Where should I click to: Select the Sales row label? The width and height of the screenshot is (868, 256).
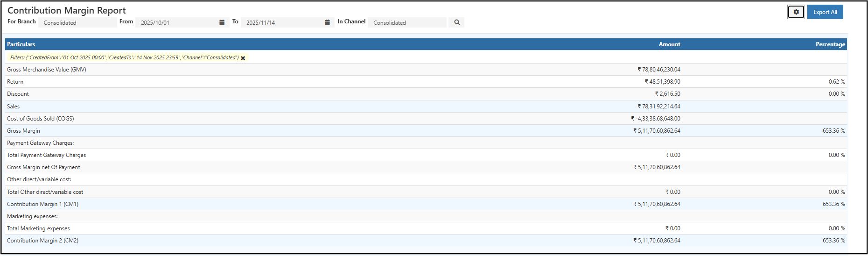13,107
